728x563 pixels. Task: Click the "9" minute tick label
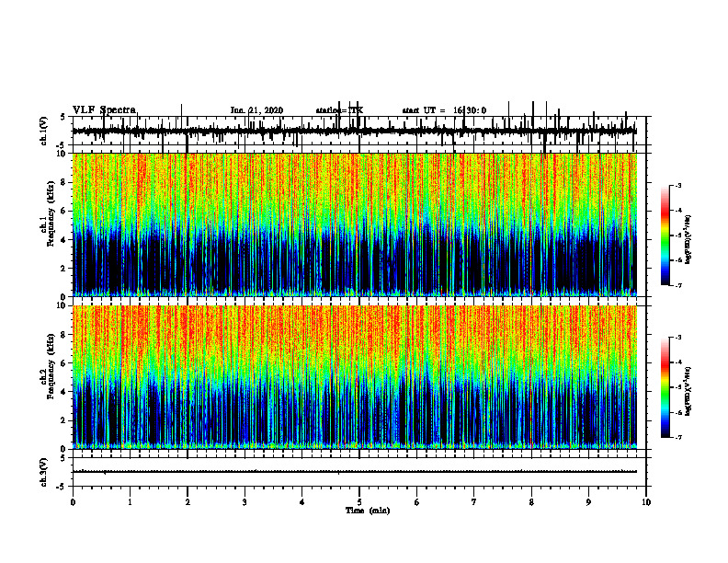588,502
